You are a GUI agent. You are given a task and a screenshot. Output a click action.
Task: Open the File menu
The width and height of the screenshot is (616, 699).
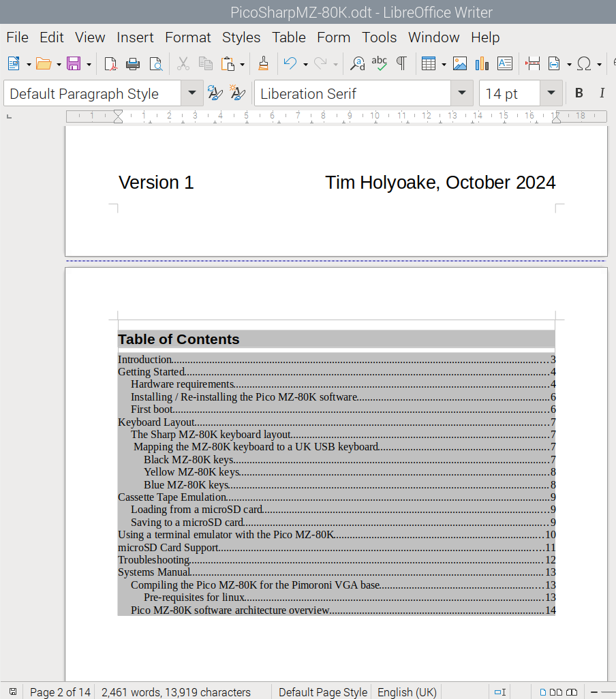point(18,37)
